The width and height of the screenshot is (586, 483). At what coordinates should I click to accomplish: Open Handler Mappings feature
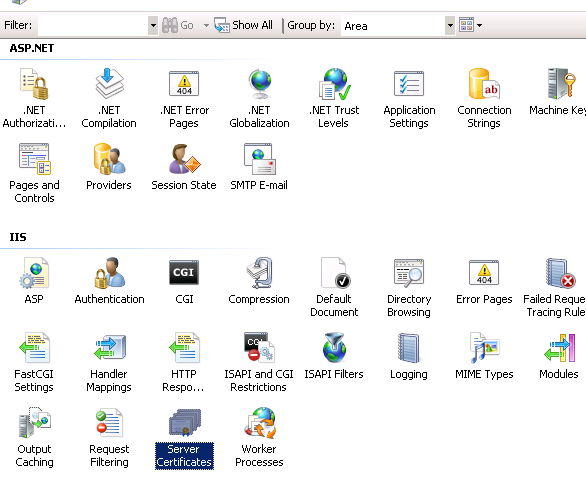tap(109, 362)
